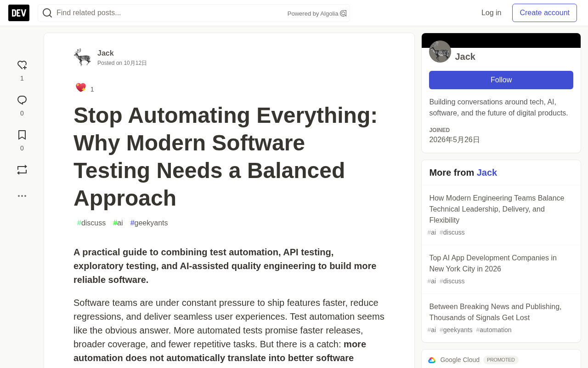Open the #geekyants tag under the title
This screenshot has height=368, width=588.
click(149, 223)
